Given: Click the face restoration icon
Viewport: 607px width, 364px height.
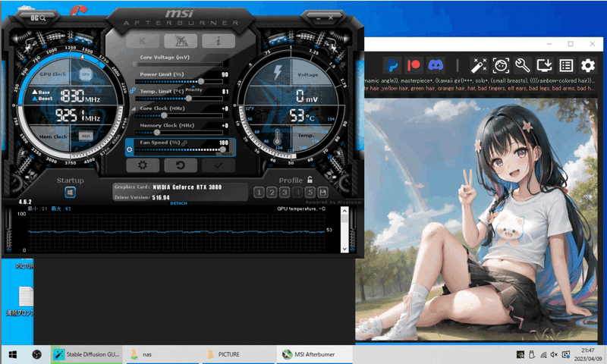Looking at the screenshot, I should click(x=501, y=65).
